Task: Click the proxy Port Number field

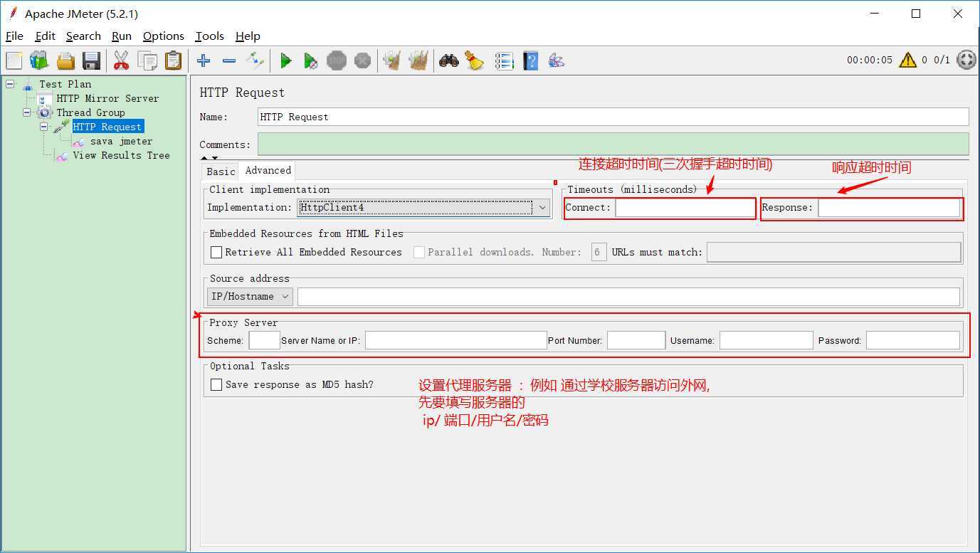Action: [636, 340]
